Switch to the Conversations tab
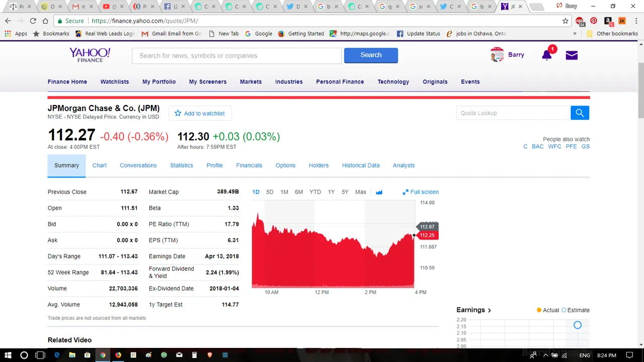The height and width of the screenshot is (362, 644). (138, 165)
